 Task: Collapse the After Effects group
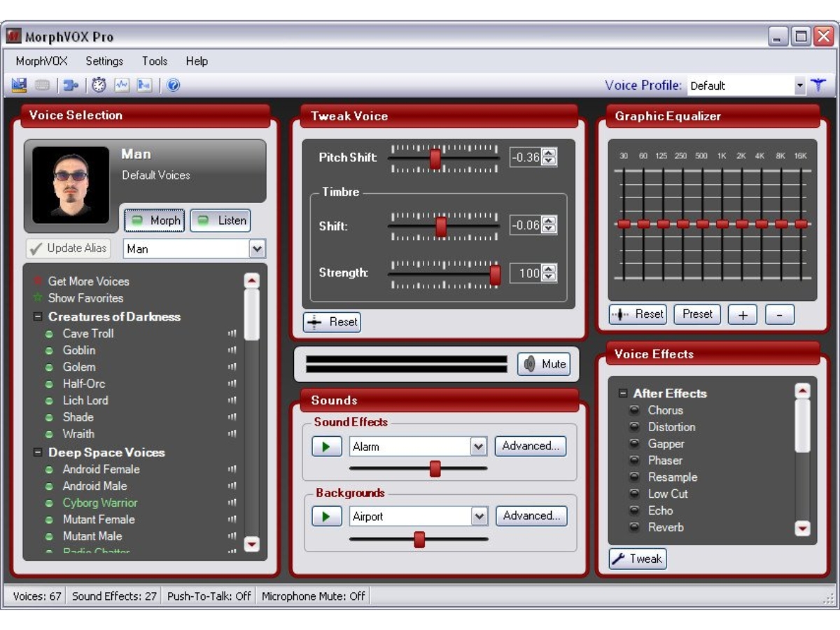click(x=623, y=393)
